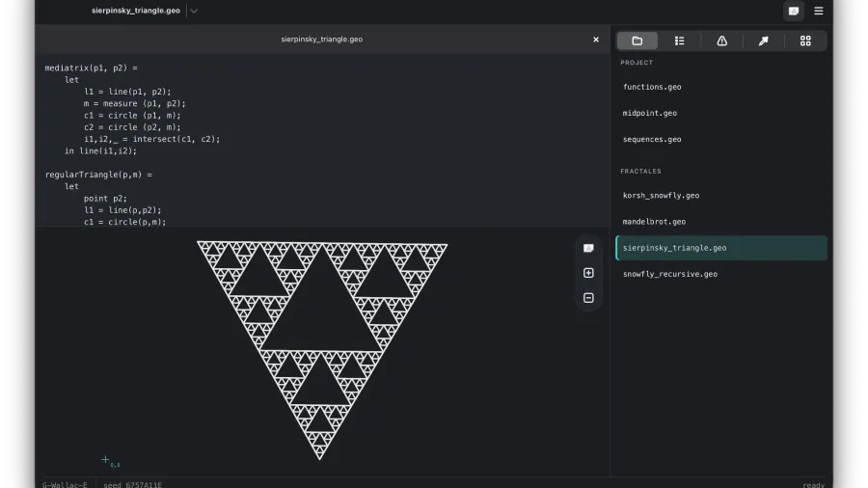The width and height of the screenshot is (868, 488).
Task: Select the sierpinsky_triangle.geo editor tab title
Action: point(321,40)
